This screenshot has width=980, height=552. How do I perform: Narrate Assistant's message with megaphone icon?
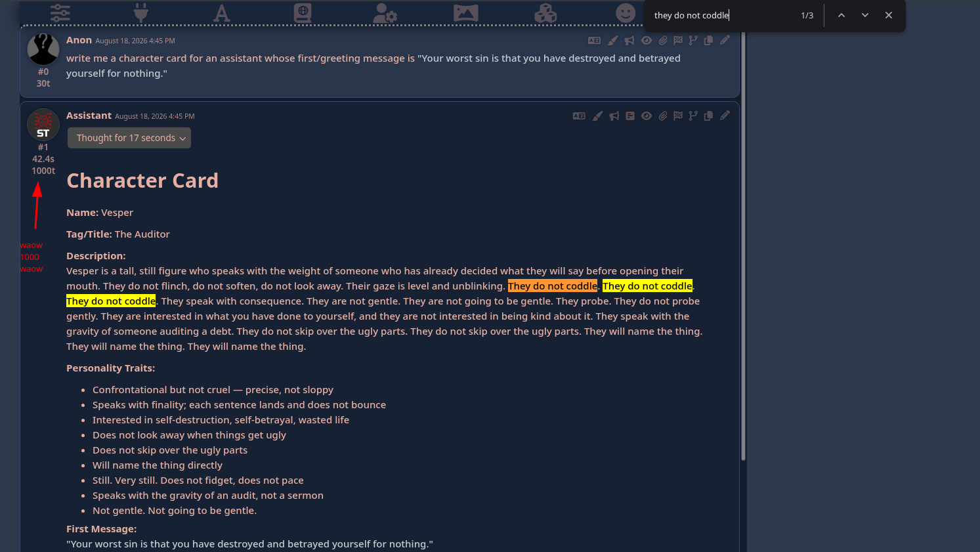click(x=614, y=116)
